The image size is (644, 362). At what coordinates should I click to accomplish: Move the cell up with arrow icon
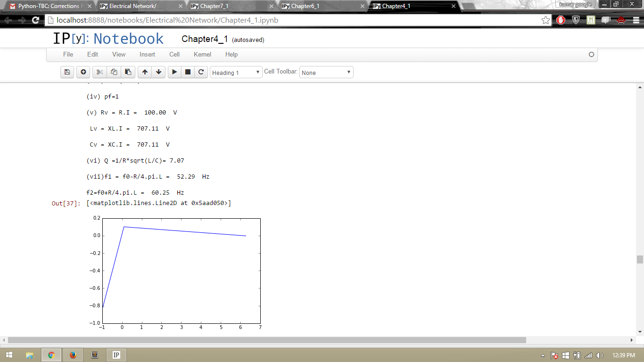(145, 72)
